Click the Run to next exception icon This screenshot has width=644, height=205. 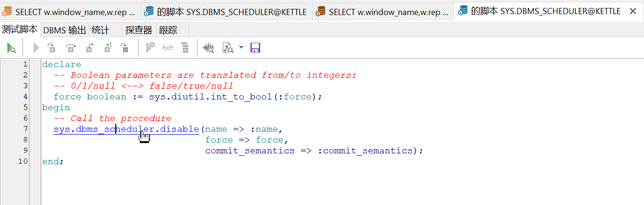[124, 47]
